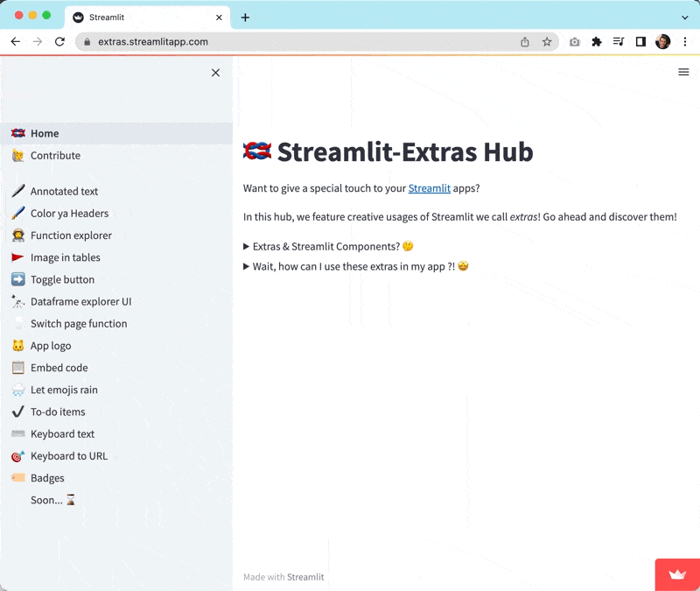Reload the current page
The height and width of the screenshot is (591, 700).
pyautogui.click(x=59, y=41)
